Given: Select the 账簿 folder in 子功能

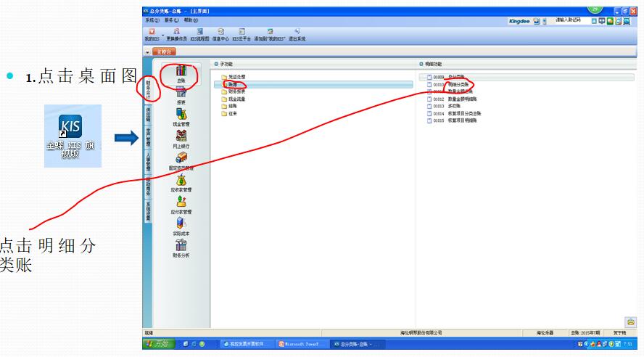Looking at the screenshot, I should tap(231, 85).
